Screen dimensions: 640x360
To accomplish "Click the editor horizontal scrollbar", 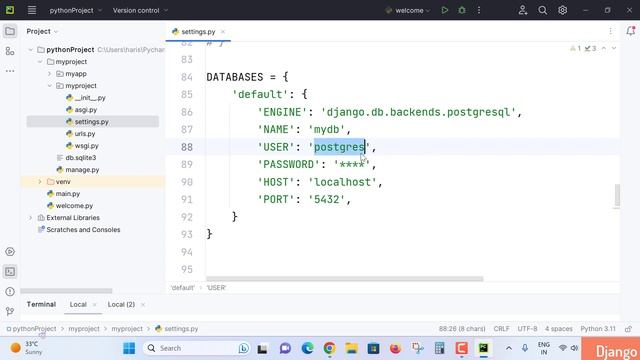I will (344, 279).
